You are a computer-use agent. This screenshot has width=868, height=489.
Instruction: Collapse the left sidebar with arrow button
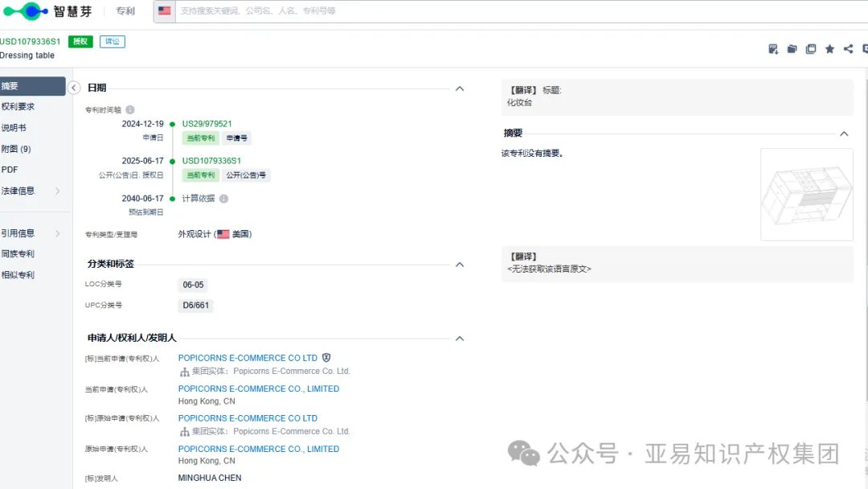(x=74, y=88)
